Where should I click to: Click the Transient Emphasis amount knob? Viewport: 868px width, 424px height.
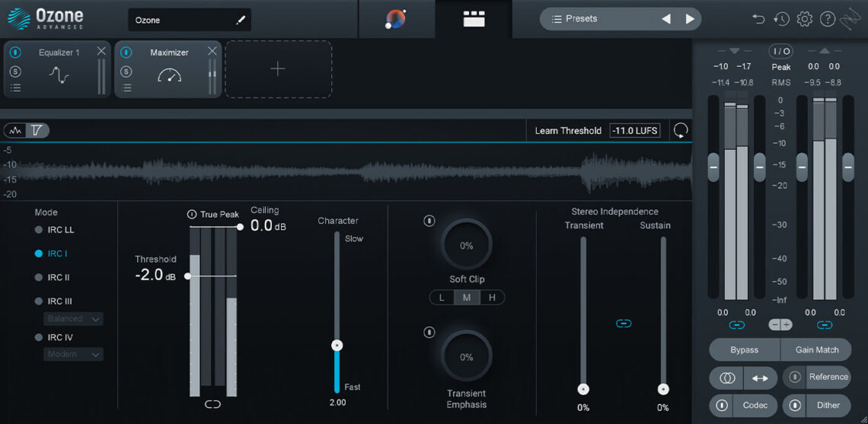tap(467, 357)
